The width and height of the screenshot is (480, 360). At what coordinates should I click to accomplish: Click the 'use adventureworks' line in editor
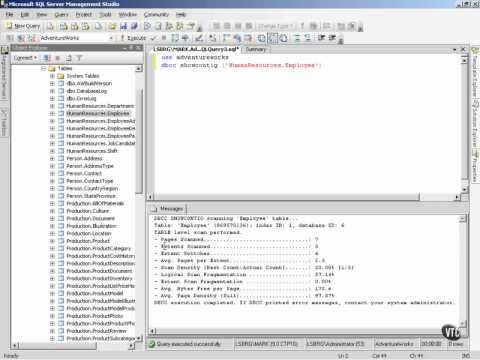195,57
